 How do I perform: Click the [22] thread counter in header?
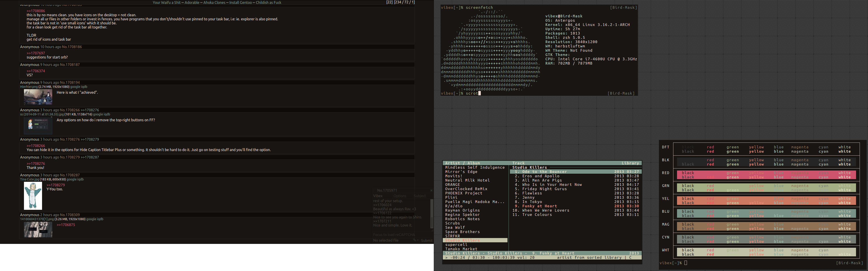pos(389,2)
